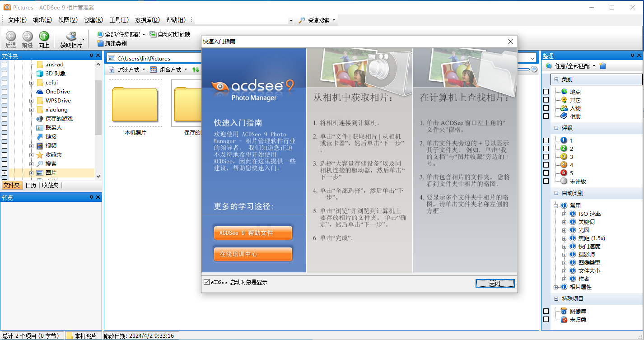Click the 获取相片 camera icon

coord(71,36)
